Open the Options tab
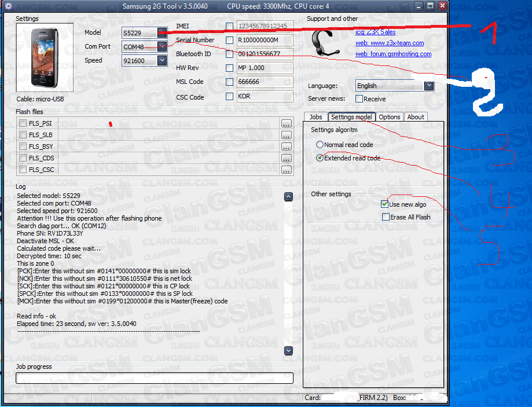This screenshot has height=407, width=532. pos(390,117)
